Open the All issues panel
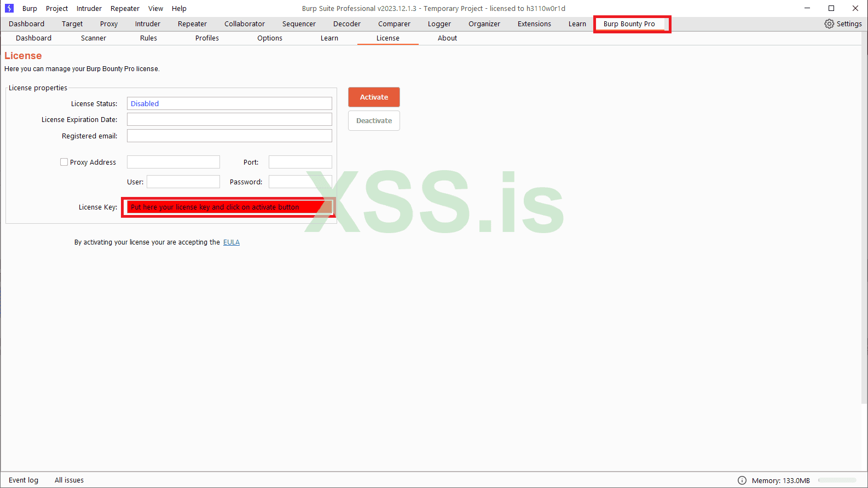 (x=69, y=480)
